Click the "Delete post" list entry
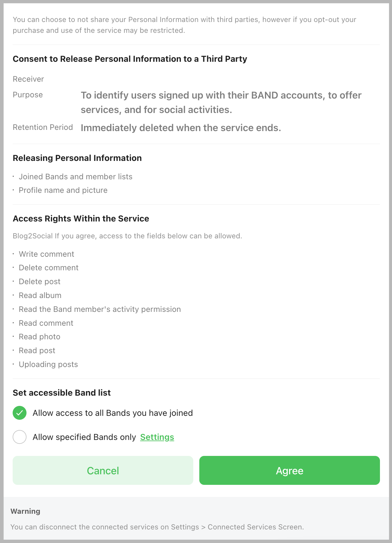This screenshot has height=543, width=392. [x=39, y=281]
